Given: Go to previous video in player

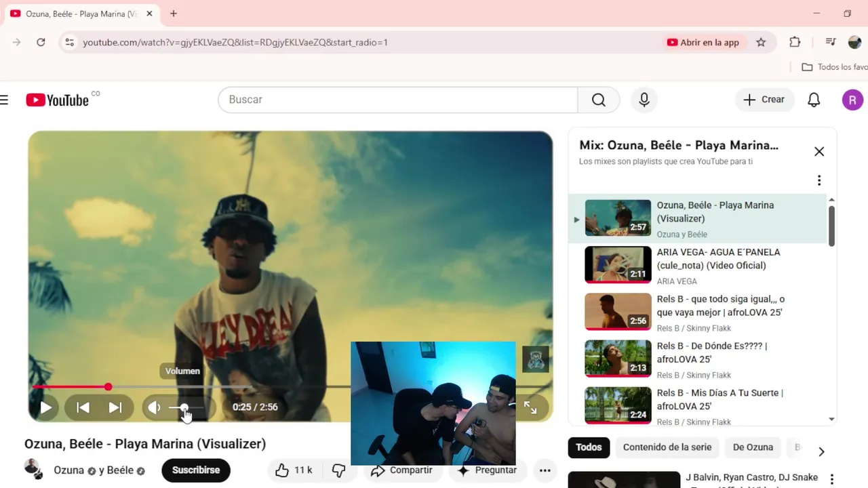Looking at the screenshot, I should 83,407.
